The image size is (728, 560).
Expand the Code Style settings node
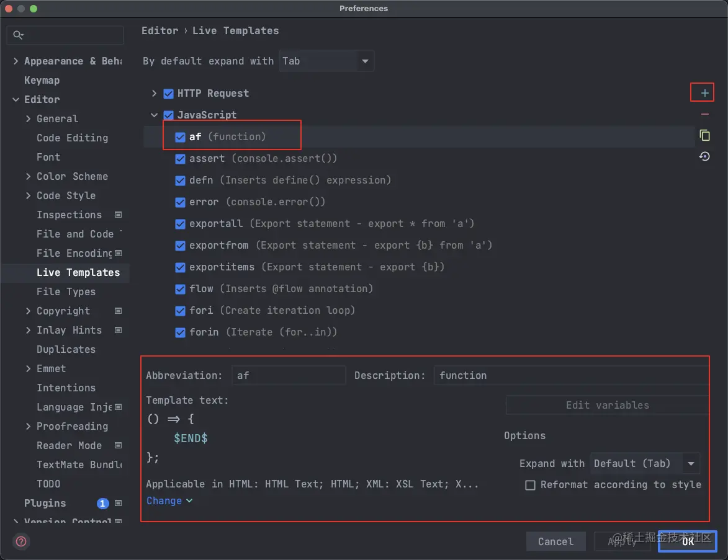[29, 195]
